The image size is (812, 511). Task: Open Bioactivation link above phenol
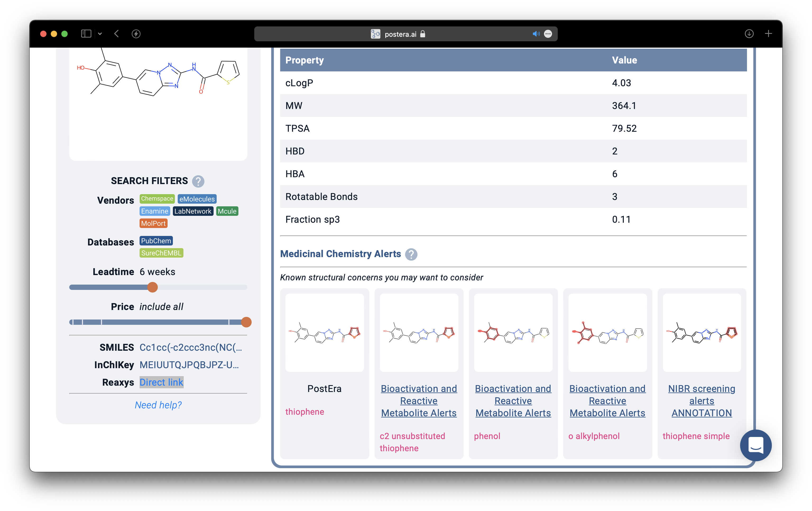click(x=513, y=401)
